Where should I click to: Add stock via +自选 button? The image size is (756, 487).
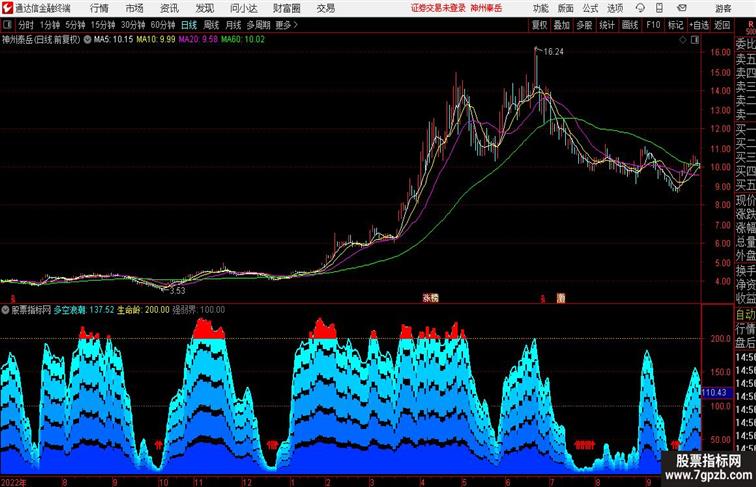(699, 25)
